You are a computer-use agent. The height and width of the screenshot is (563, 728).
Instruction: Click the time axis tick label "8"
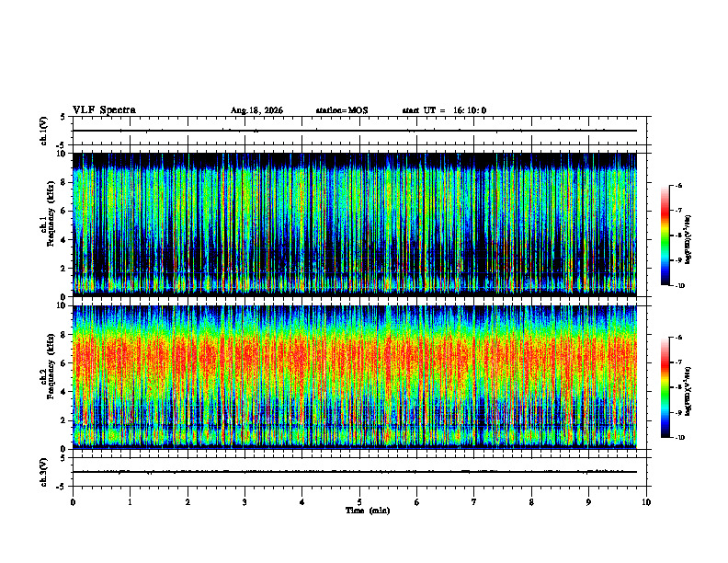point(531,502)
